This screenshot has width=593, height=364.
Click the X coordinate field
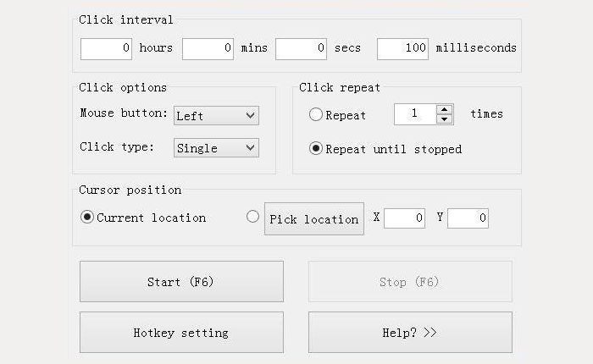point(404,218)
